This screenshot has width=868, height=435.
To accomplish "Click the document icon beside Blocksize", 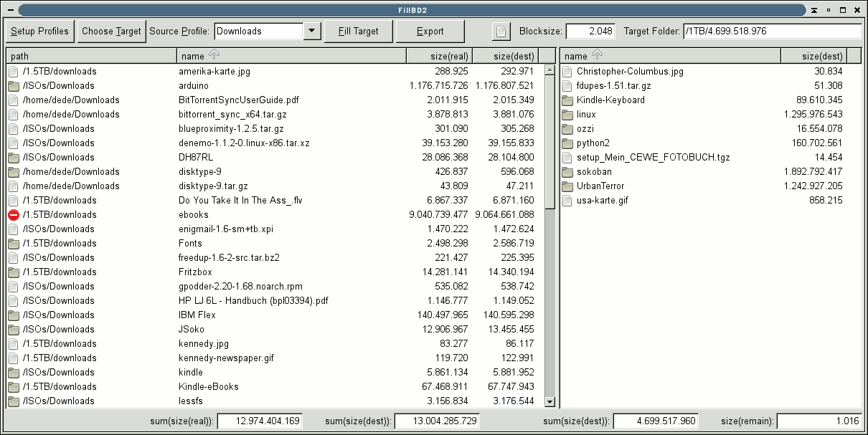I will pos(501,32).
